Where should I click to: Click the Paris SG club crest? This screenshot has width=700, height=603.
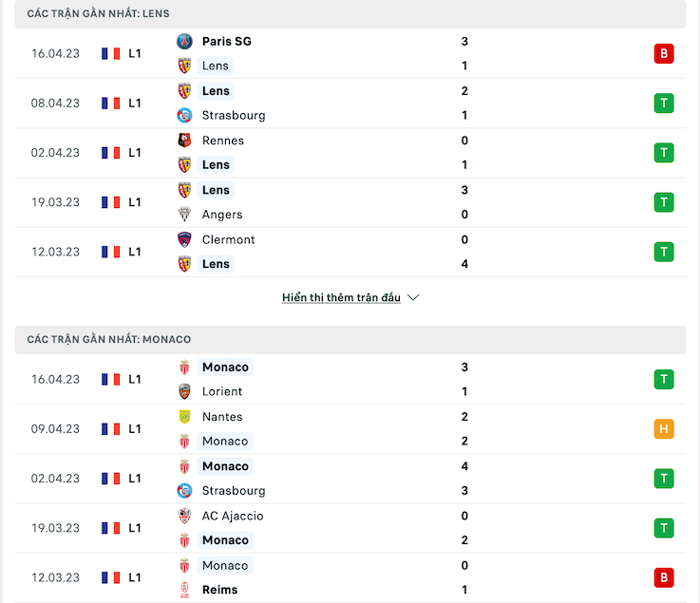tap(184, 42)
